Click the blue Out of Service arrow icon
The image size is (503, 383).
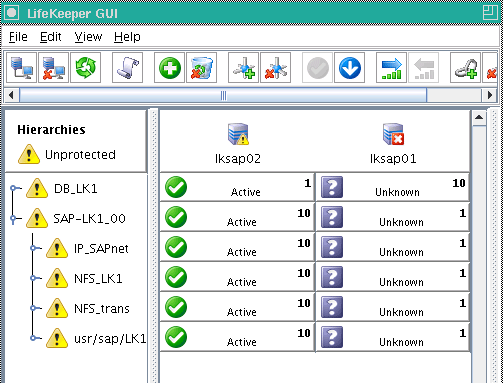(349, 68)
